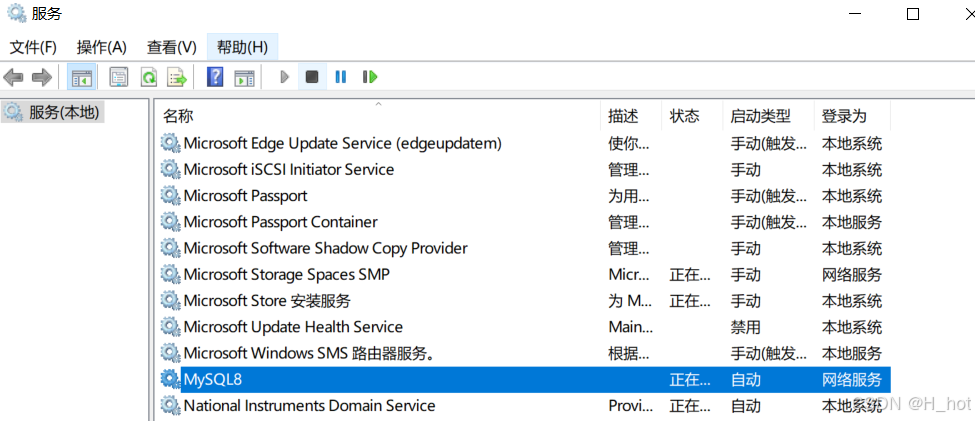Click the gear icon beside Microsoft iSCSI Initiator Service
This screenshot has width=975, height=421.
(169, 169)
